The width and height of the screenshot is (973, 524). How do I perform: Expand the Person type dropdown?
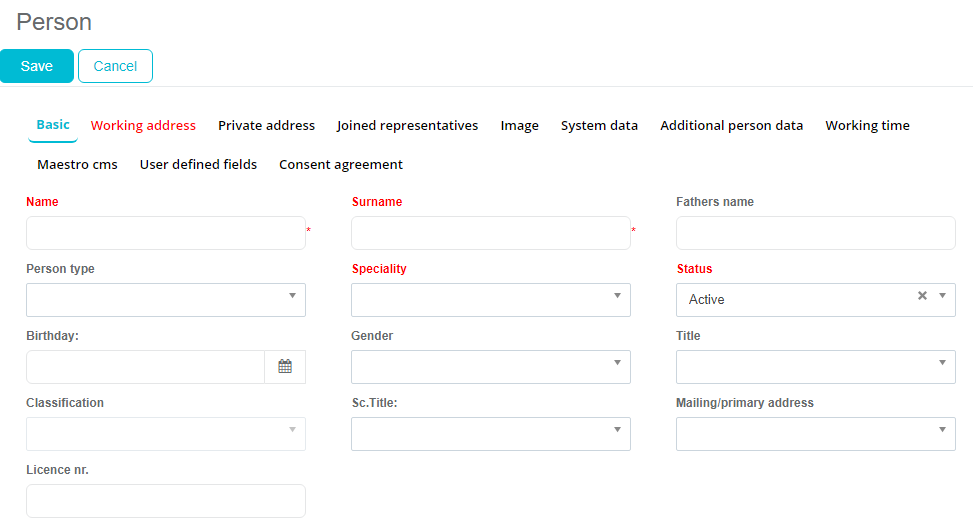pyautogui.click(x=292, y=296)
